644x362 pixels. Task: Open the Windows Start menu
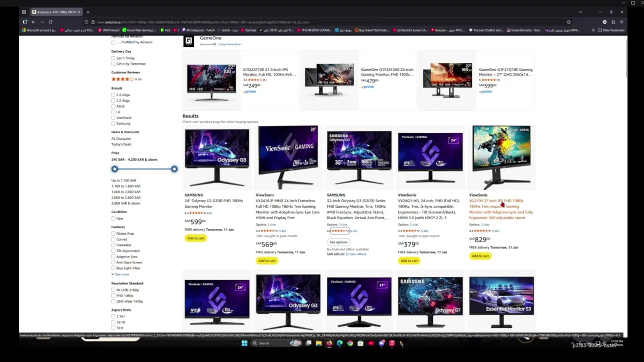click(245, 343)
